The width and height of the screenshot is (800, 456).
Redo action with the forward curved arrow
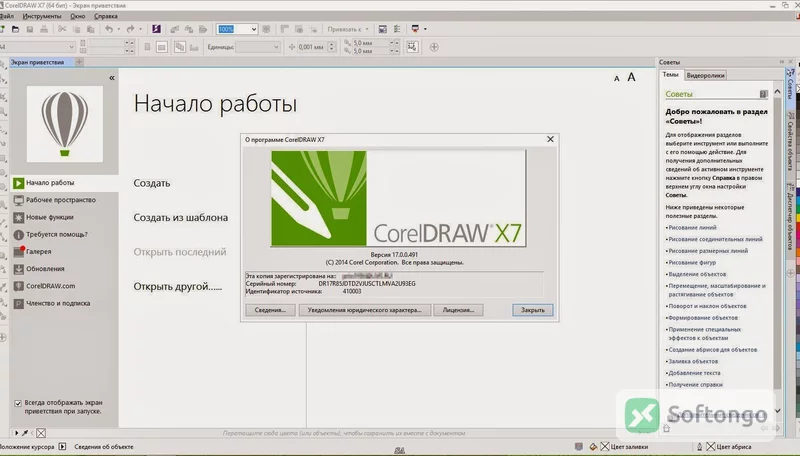coord(131,29)
